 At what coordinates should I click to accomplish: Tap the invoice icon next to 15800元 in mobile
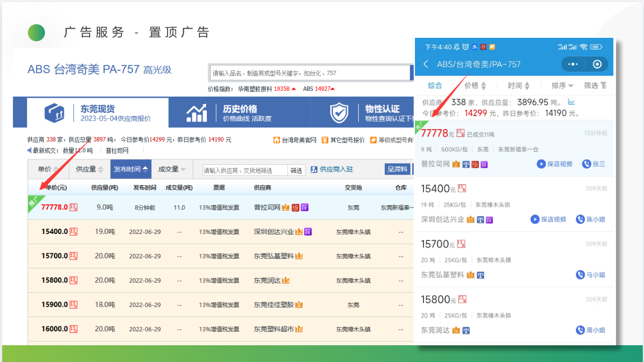[x=462, y=299]
